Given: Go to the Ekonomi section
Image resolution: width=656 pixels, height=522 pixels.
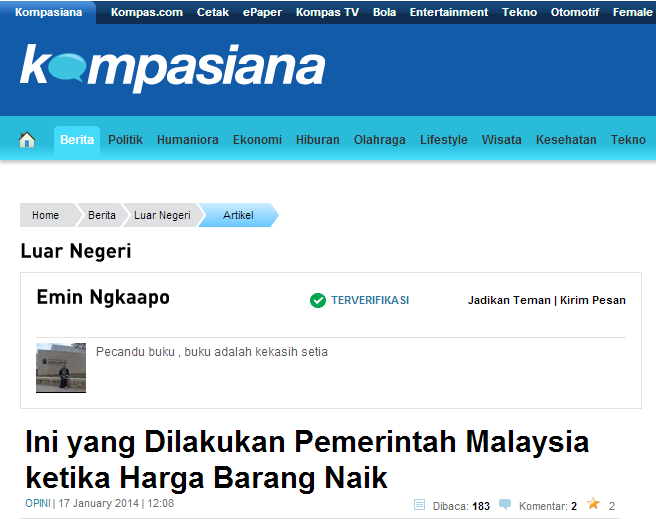Looking at the screenshot, I should (x=257, y=140).
